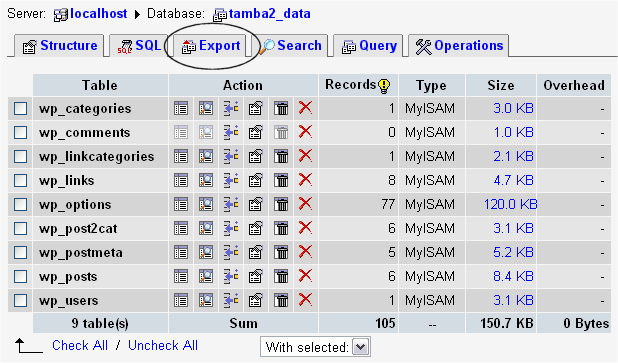Open the tamba2_data database link
618x363 pixels.
pyautogui.click(x=269, y=14)
